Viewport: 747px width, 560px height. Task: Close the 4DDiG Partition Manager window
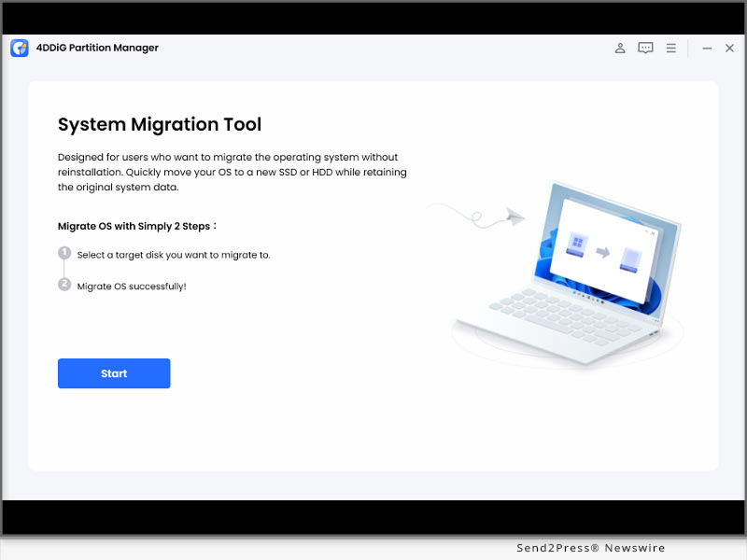pos(730,49)
